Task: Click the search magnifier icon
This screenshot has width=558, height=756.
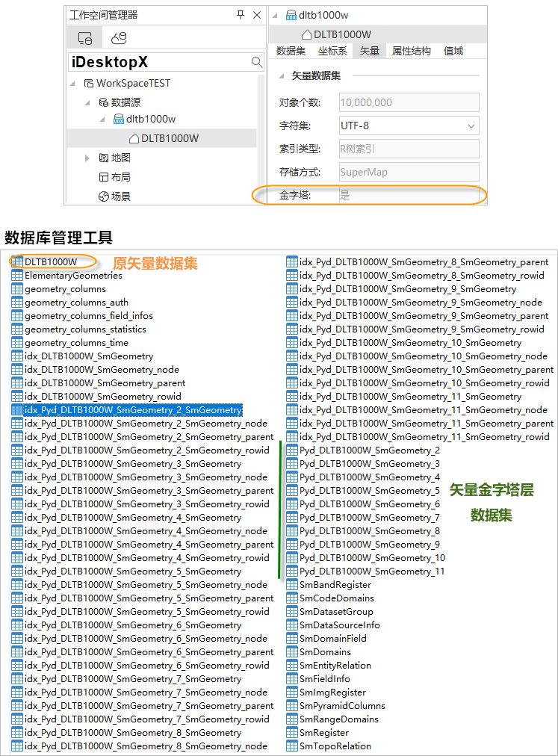Action: click(x=256, y=62)
